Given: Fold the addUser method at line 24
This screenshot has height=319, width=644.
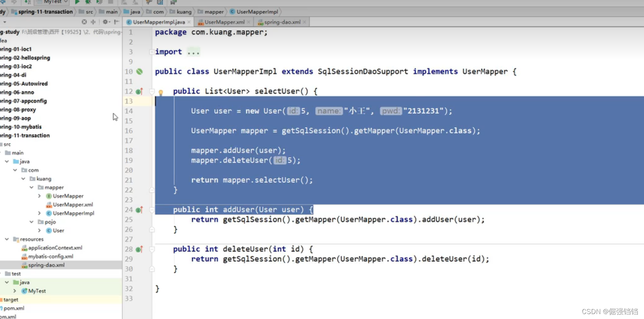Looking at the screenshot, I should coord(152,210).
